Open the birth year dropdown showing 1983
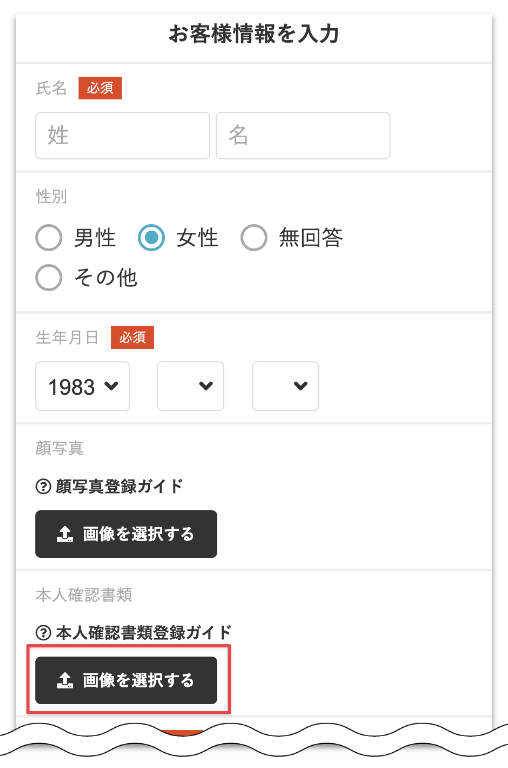Image resolution: width=508 pixels, height=768 pixels. pos(82,386)
